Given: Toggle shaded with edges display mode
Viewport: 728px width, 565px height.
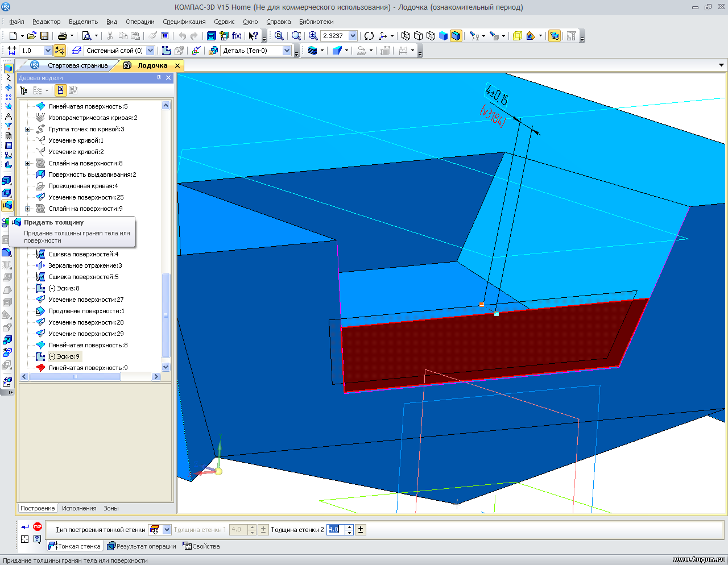Looking at the screenshot, I should click(456, 36).
